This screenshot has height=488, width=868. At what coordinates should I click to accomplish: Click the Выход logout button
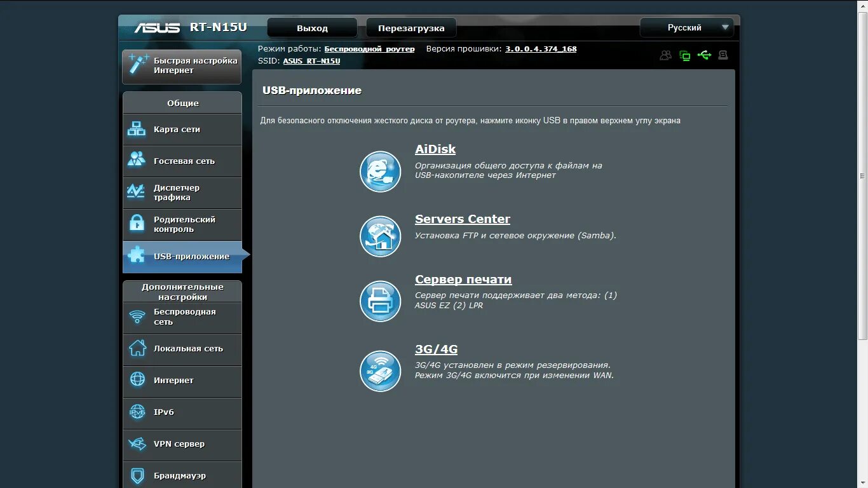(312, 28)
